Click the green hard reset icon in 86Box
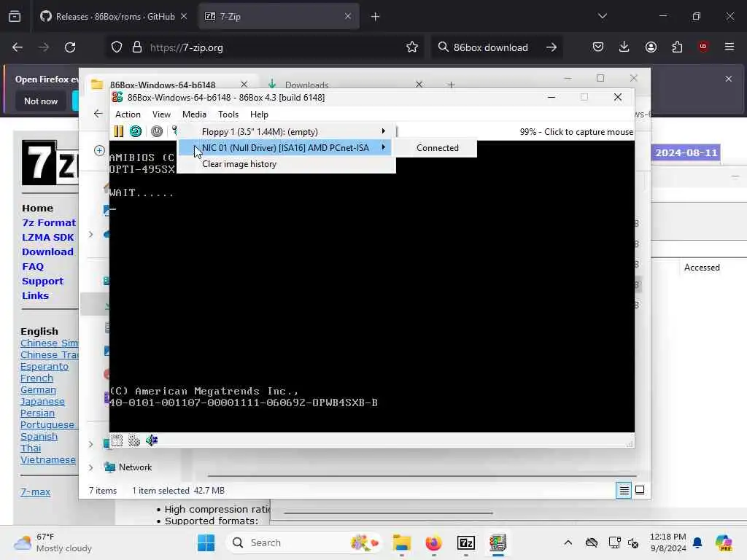Viewport: 747px width, 560px height. 136,131
